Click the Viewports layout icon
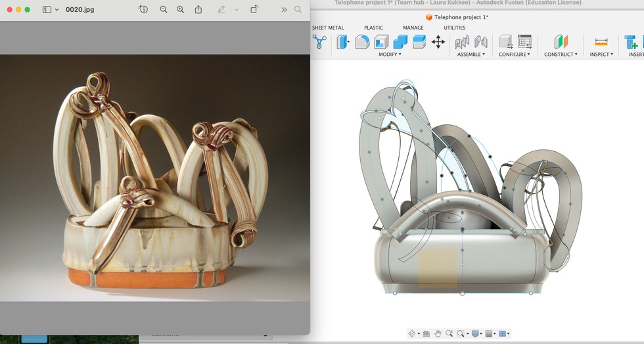The height and width of the screenshot is (344, 644). point(502,333)
